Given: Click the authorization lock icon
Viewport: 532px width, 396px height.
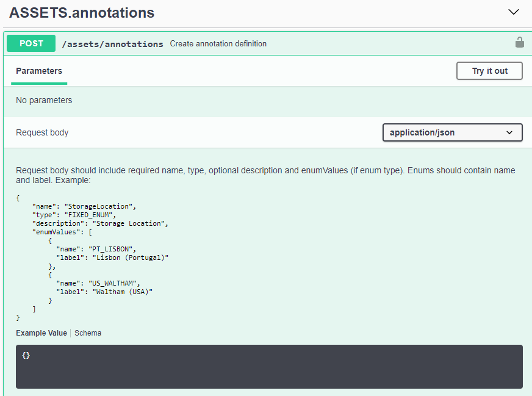Looking at the screenshot, I should 519,43.
